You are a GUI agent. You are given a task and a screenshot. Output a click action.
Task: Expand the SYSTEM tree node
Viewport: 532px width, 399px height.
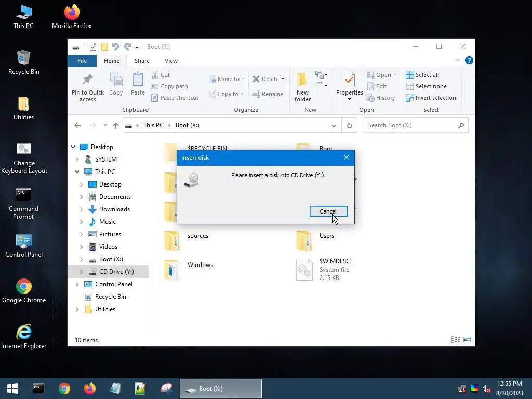[77, 159]
